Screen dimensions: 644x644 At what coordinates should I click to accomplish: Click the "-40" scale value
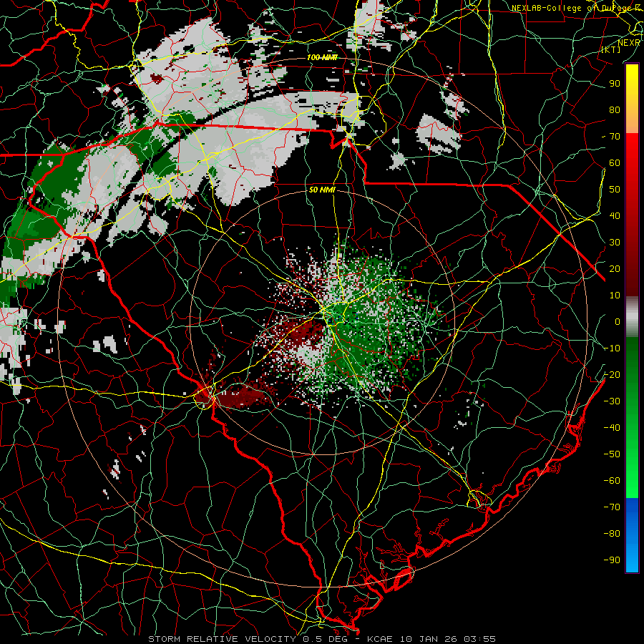click(612, 428)
